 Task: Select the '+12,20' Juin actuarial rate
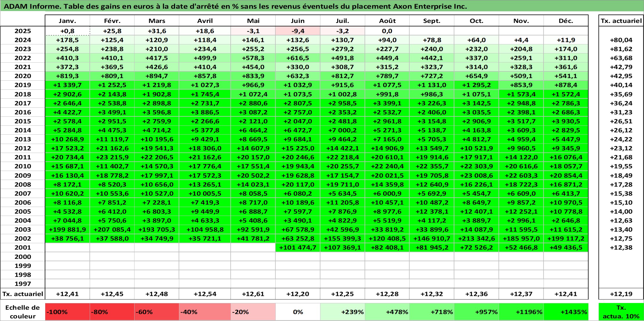coord(298,294)
